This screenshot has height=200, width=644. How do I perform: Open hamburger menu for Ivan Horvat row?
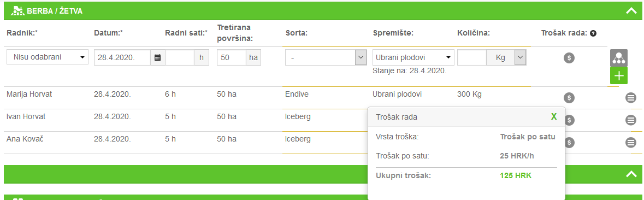coord(631,120)
